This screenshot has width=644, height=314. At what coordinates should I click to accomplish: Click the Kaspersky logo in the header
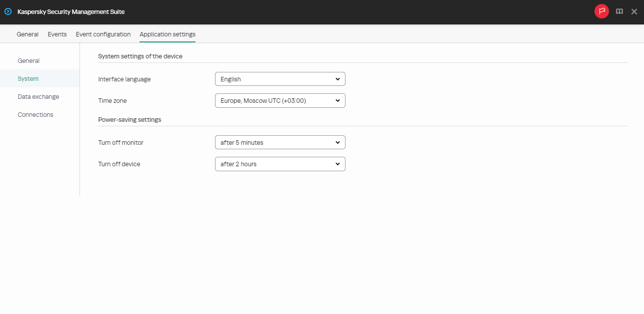[7, 11]
